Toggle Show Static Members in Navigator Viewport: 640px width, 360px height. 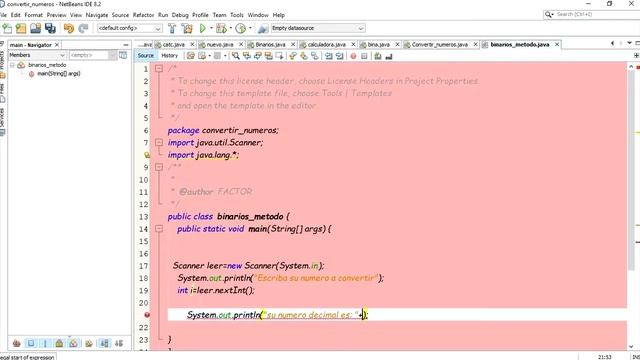point(45,343)
